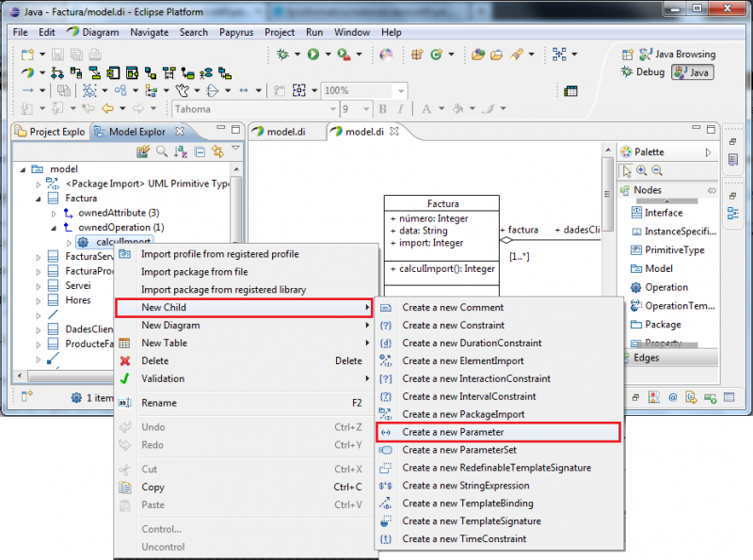
Task: Toggle Link with Editor in Model Explorer
Action: (x=217, y=152)
